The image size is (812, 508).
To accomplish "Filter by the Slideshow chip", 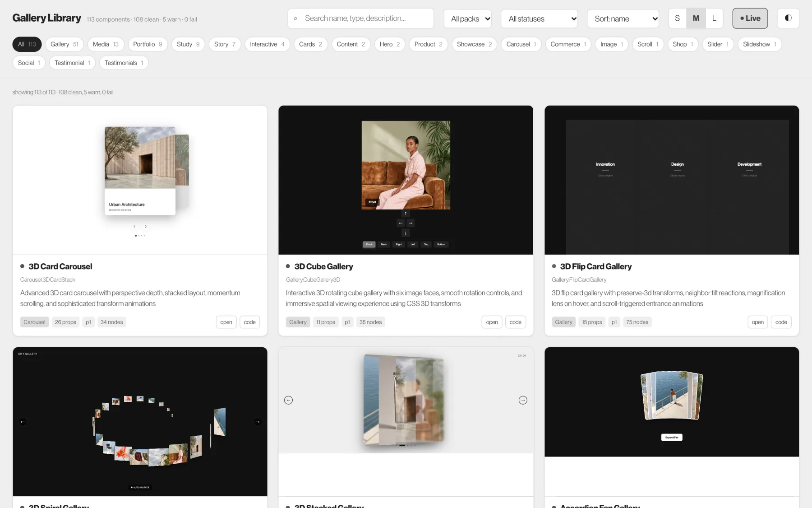I will point(760,44).
